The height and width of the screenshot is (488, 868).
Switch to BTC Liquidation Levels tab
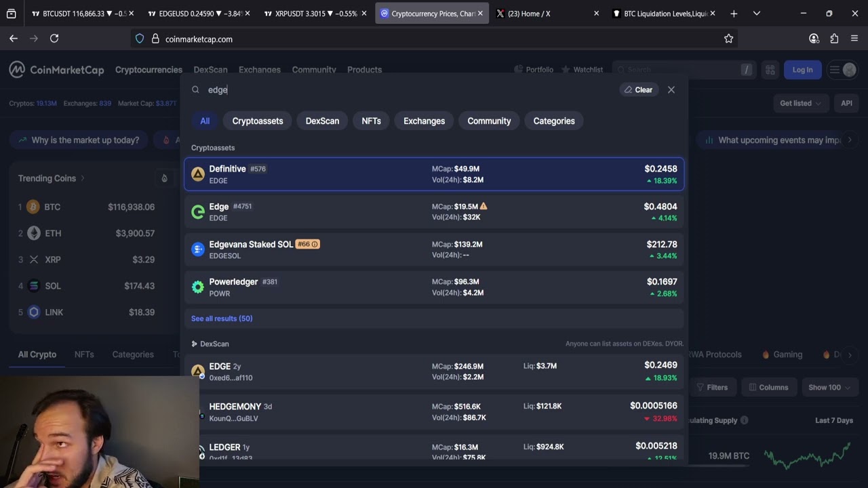point(664,14)
